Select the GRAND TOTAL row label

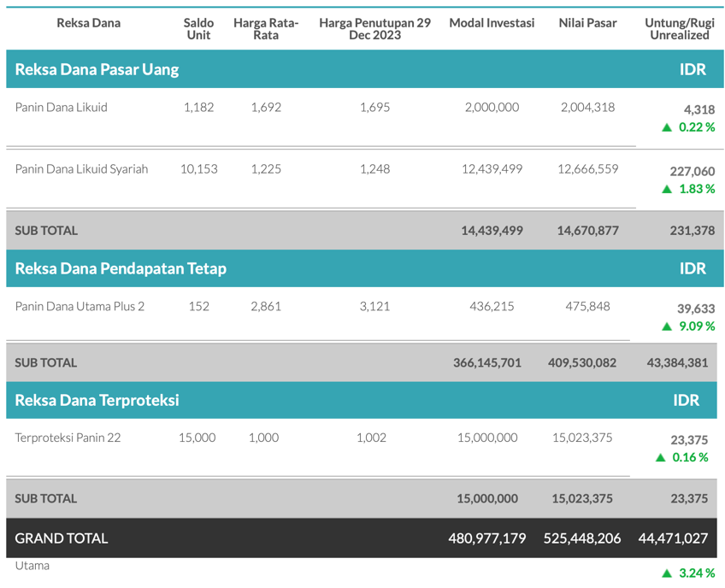tap(62, 538)
